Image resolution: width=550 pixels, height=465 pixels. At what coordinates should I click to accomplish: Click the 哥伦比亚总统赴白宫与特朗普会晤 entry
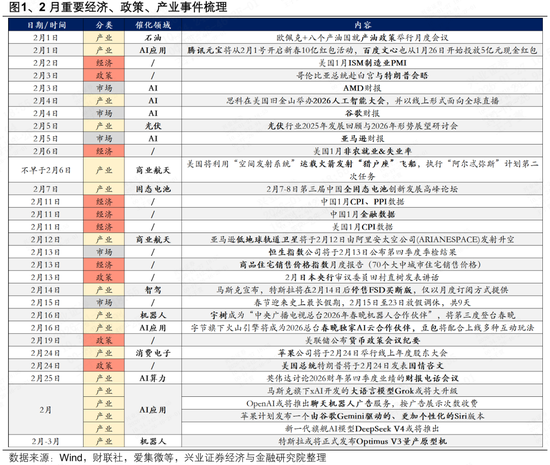(x=362, y=76)
